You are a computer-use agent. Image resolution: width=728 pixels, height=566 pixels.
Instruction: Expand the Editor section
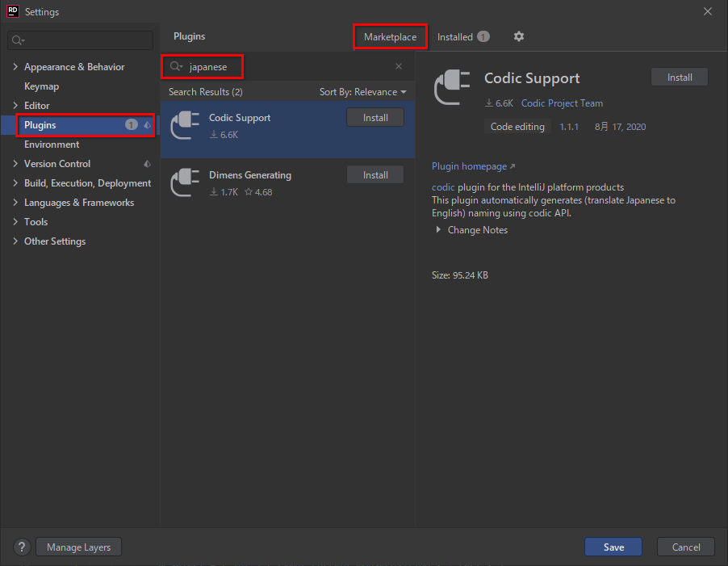pyautogui.click(x=15, y=106)
